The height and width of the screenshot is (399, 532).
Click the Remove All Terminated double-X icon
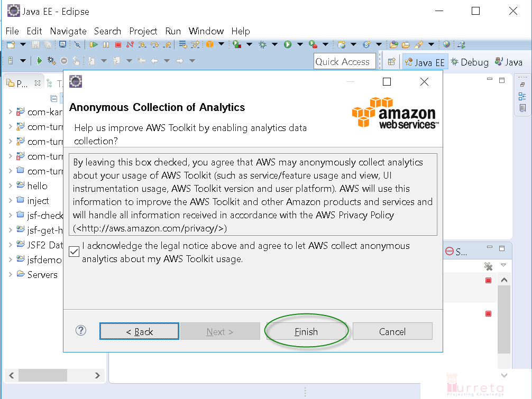488,266
